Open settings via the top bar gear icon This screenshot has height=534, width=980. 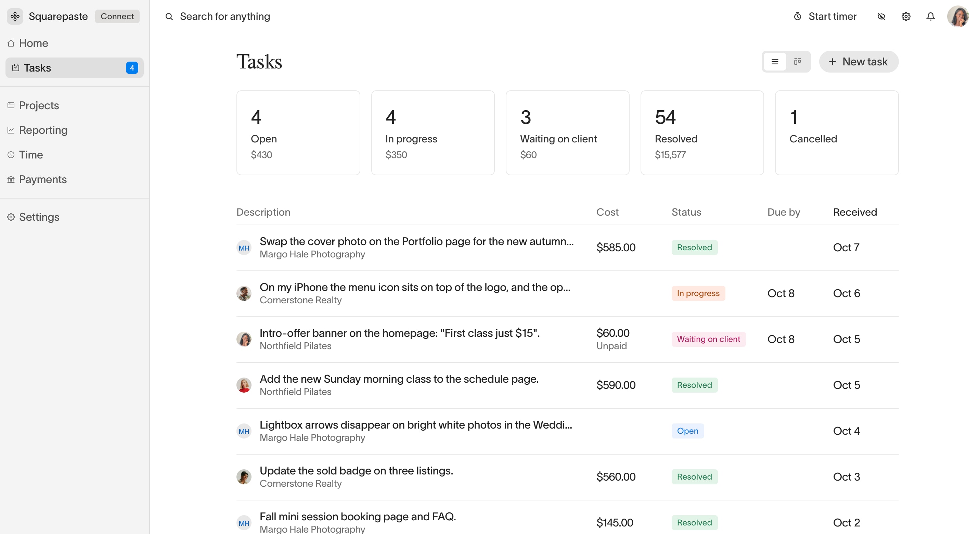pyautogui.click(x=906, y=16)
